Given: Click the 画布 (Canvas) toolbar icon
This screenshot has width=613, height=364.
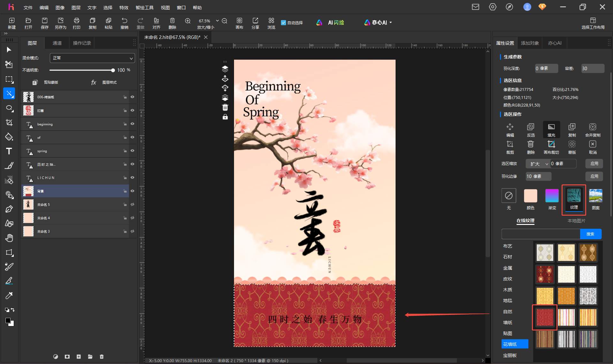Looking at the screenshot, I should point(239,23).
